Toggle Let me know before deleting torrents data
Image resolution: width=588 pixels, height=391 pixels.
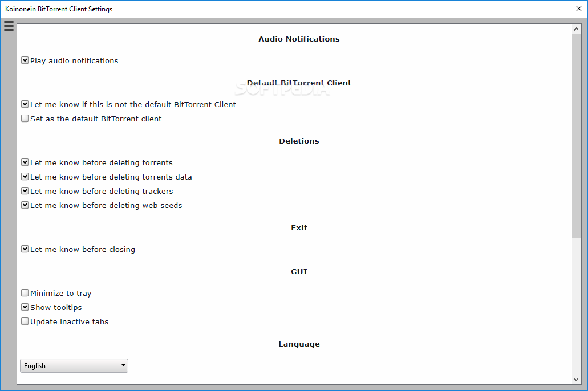(25, 177)
